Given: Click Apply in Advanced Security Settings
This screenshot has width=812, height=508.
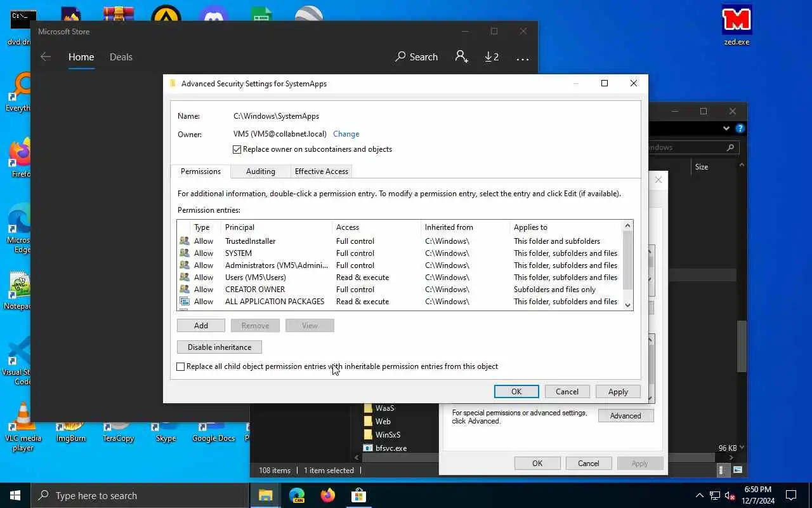Looking at the screenshot, I should click(x=618, y=392).
